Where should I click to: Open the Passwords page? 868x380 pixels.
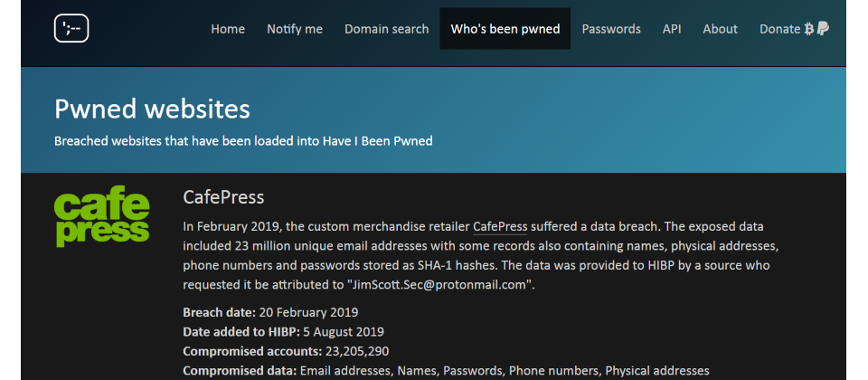611,29
